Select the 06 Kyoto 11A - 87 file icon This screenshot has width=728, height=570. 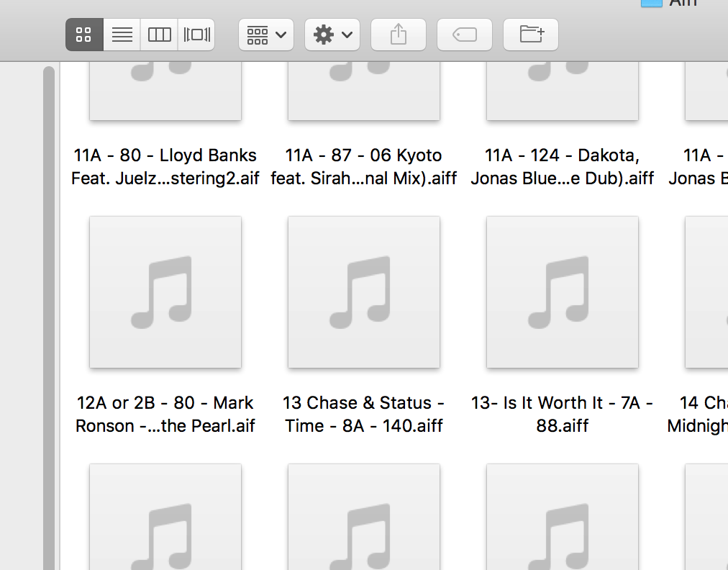(364, 91)
